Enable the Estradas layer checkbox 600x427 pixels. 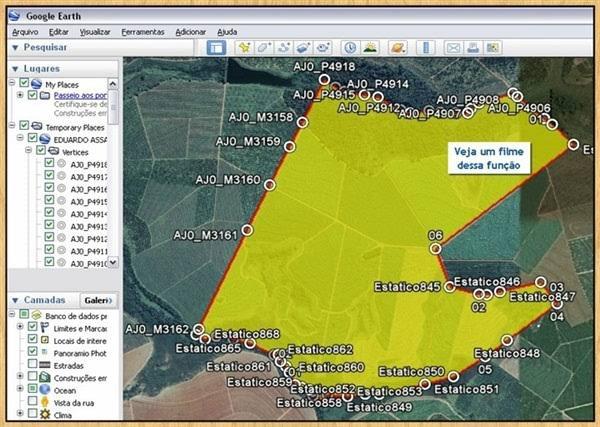coord(33,363)
